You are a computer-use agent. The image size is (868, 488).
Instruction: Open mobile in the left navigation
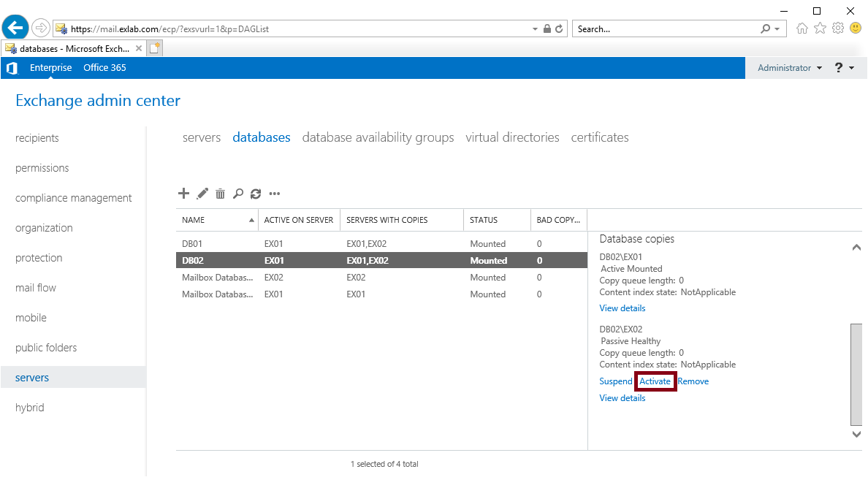tap(31, 317)
